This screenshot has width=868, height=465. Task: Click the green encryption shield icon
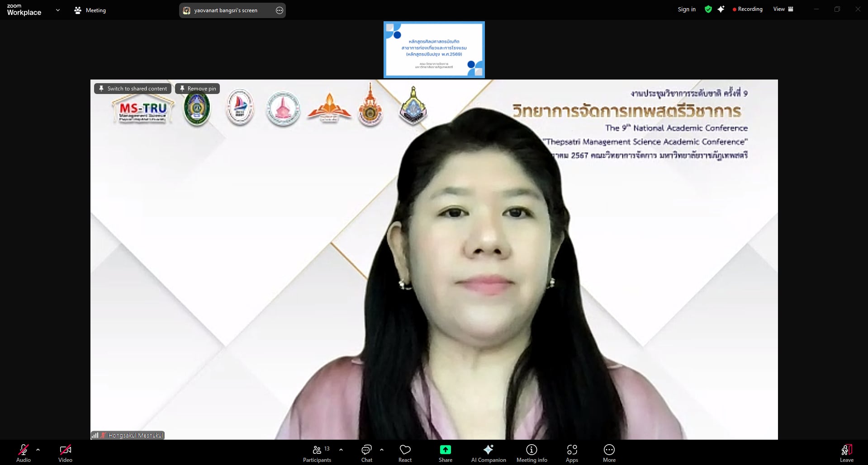(708, 9)
